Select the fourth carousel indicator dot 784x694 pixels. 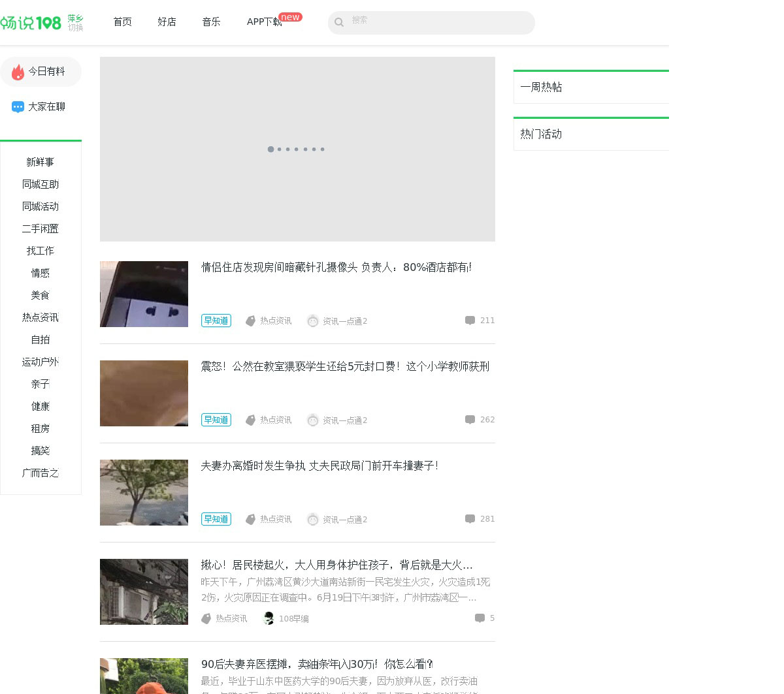(297, 150)
